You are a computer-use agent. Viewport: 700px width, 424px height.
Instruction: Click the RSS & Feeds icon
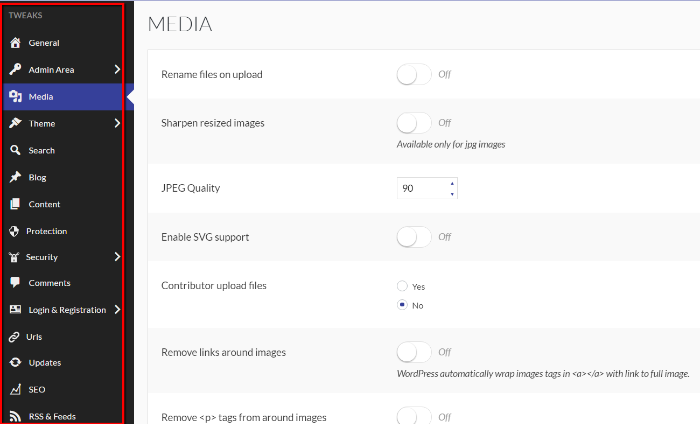pyautogui.click(x=15, y=416)
